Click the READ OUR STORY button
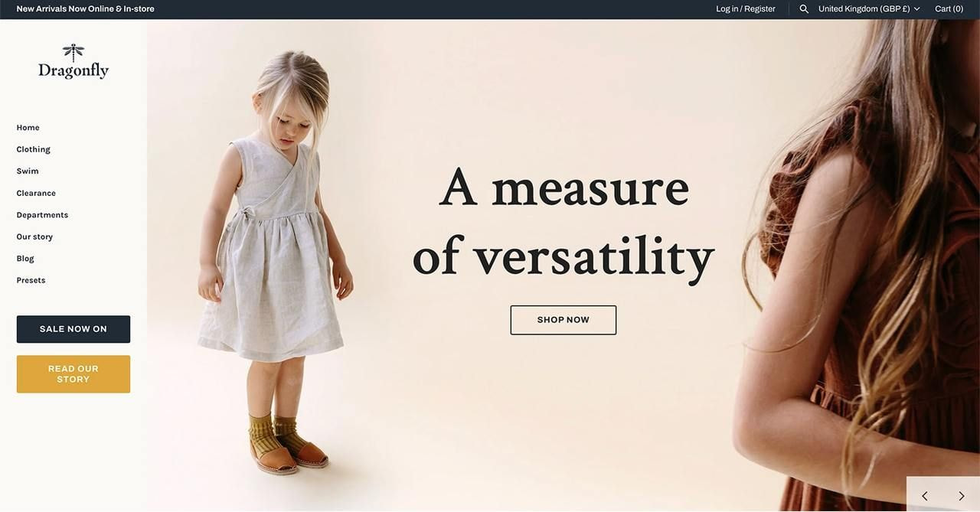980x512 pixels. (73, 374)
